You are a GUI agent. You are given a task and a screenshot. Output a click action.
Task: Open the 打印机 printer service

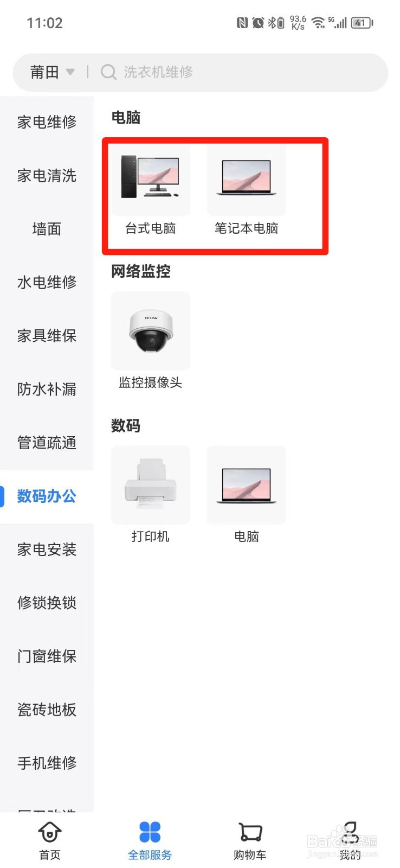coord(150,495)
